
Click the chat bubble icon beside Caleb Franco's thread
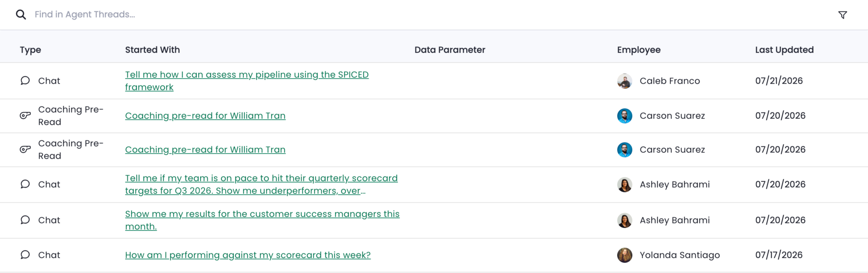25,81
